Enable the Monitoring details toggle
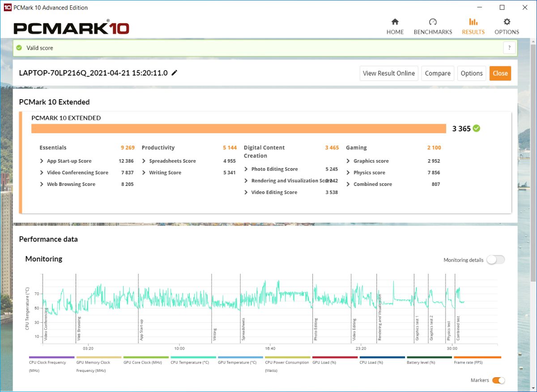 coord(495,260)
